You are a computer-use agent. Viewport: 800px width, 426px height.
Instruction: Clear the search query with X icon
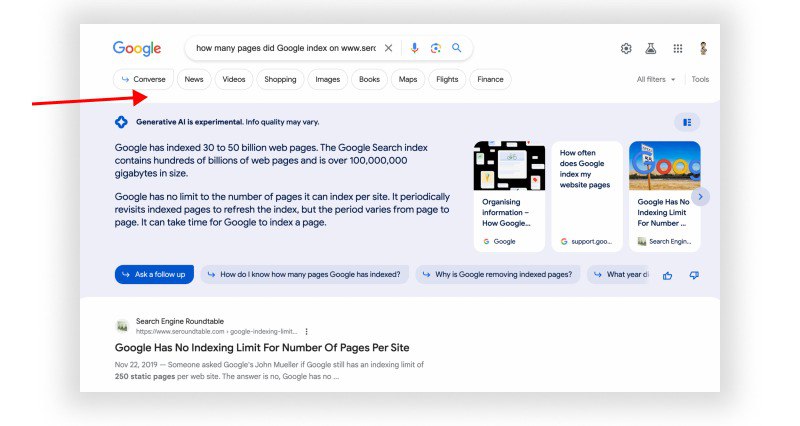[388, 48]
